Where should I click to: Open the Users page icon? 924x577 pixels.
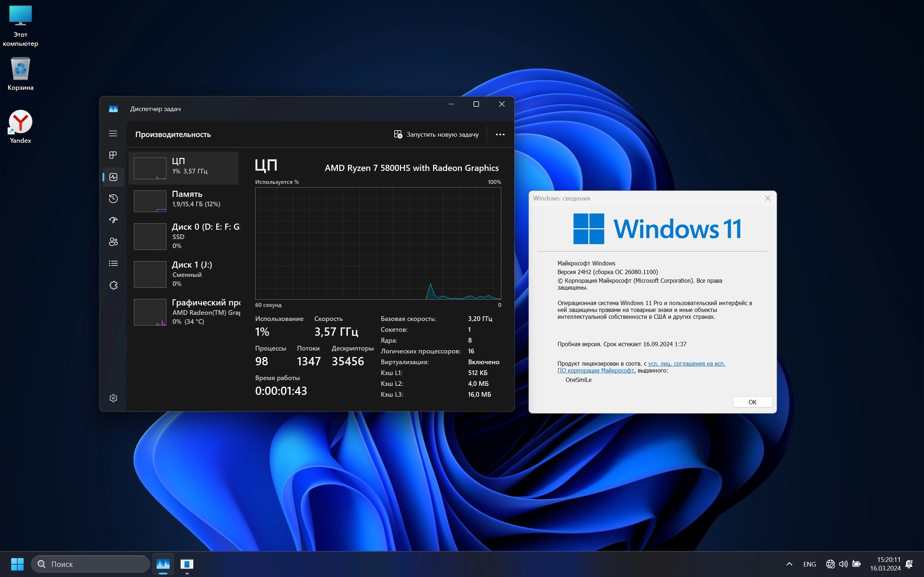click(x=113, y=242)
